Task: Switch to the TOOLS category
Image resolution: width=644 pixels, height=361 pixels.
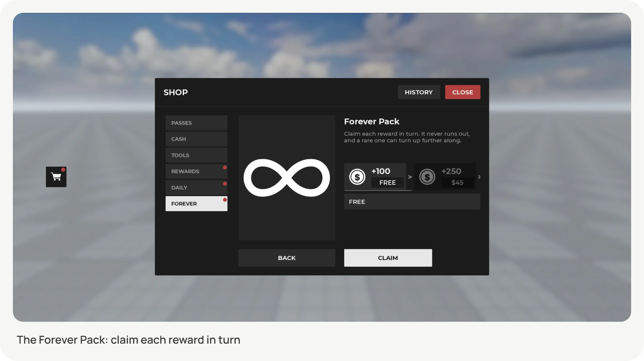Action: pyautogui.click(x=196, y=155)
